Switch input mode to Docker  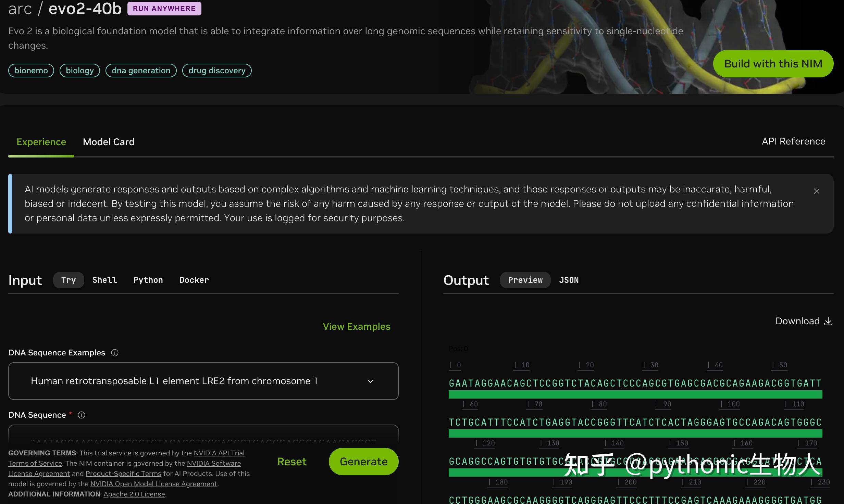(194, 280)
